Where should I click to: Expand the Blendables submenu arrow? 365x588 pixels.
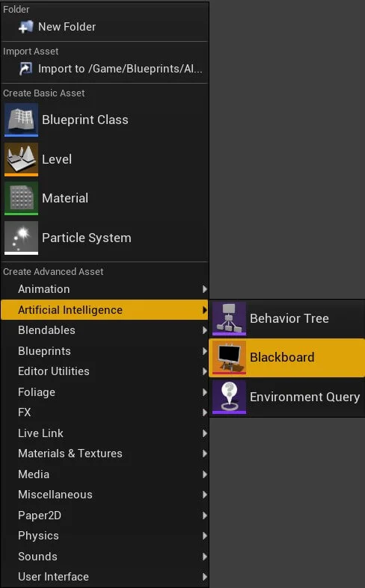pos(205,330)
